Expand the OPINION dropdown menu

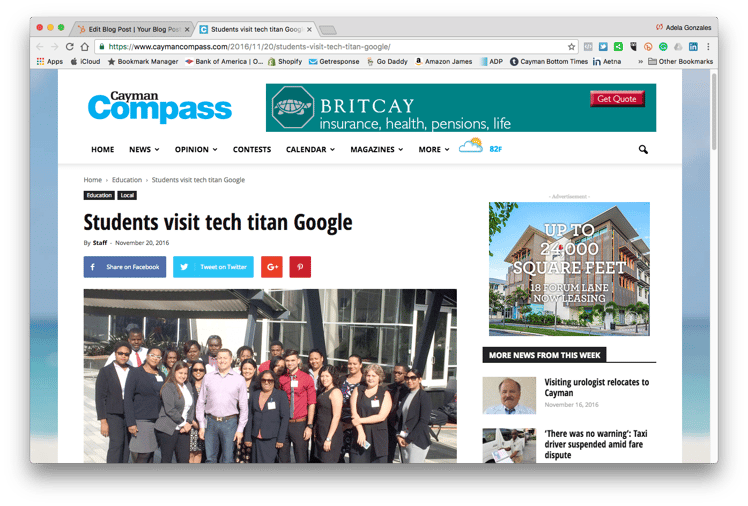click(x=196, y=150)
